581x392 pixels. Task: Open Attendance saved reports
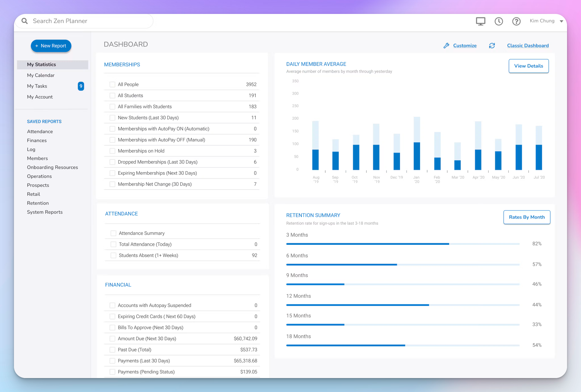pyautogui.click(x=40, y=131)
